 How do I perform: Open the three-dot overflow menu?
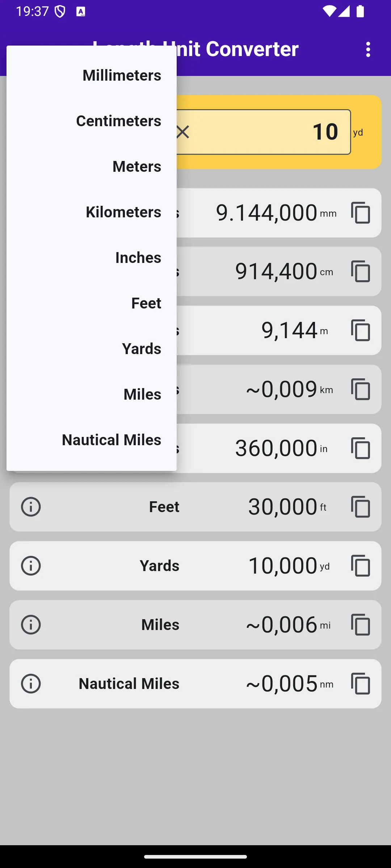368,49
